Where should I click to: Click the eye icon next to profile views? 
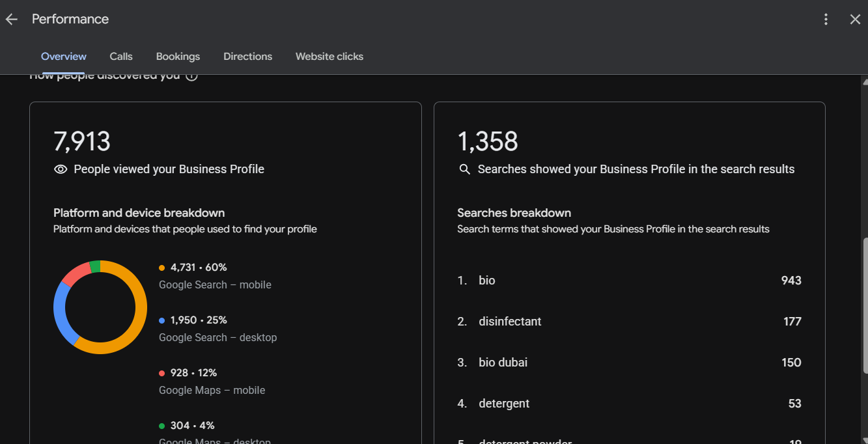pyautogui.click(x=61, y=169)
